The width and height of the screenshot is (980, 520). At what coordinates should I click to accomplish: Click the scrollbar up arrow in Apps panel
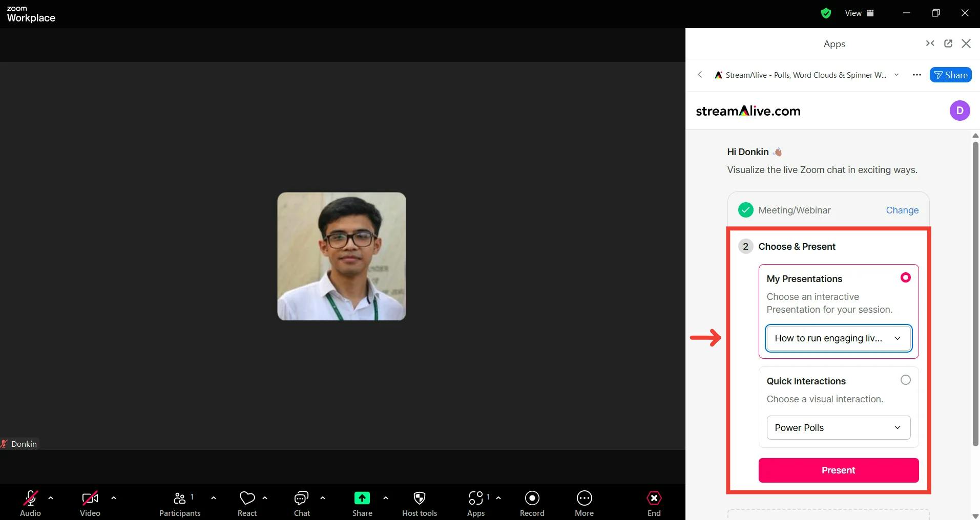pyautogui.click(x=975, y=136)
